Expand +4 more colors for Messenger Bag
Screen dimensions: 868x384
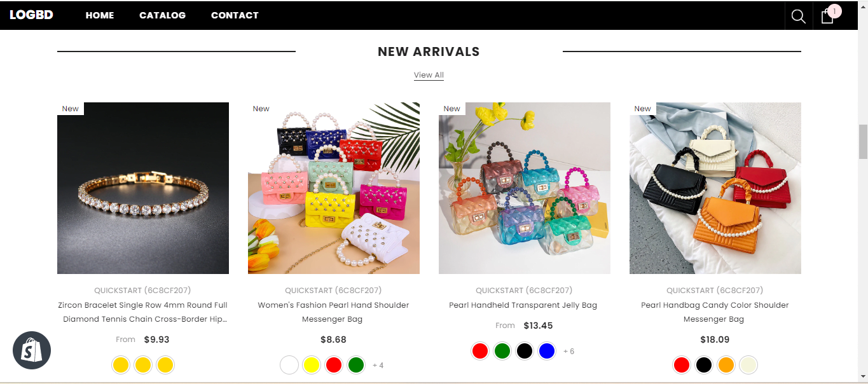378,366
